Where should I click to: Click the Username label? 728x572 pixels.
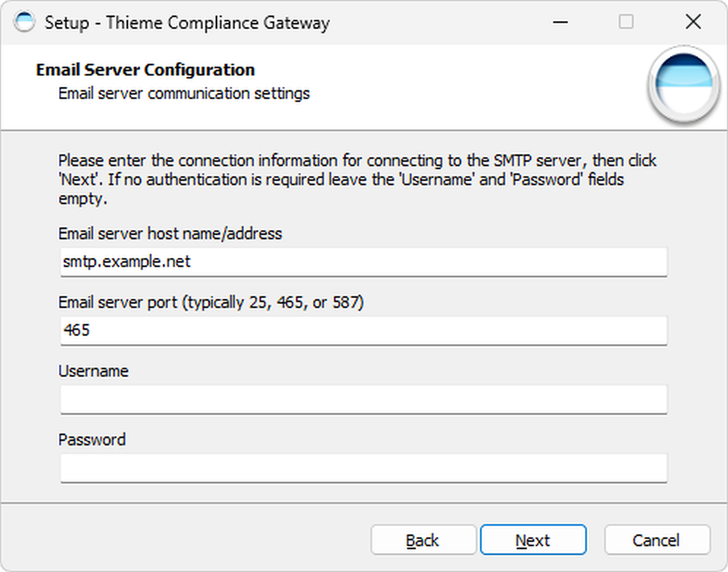pos(93,372)
